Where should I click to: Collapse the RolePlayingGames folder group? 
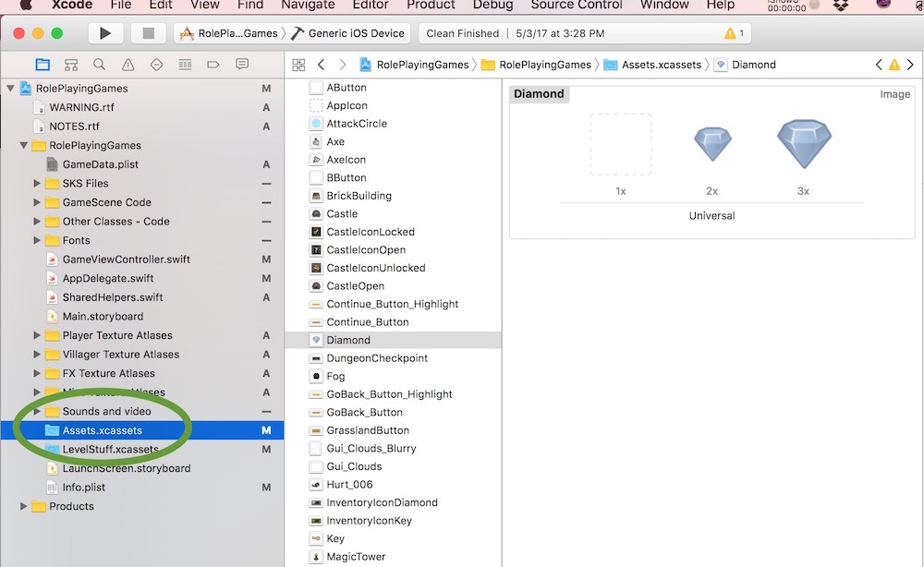tap(24, 145)
